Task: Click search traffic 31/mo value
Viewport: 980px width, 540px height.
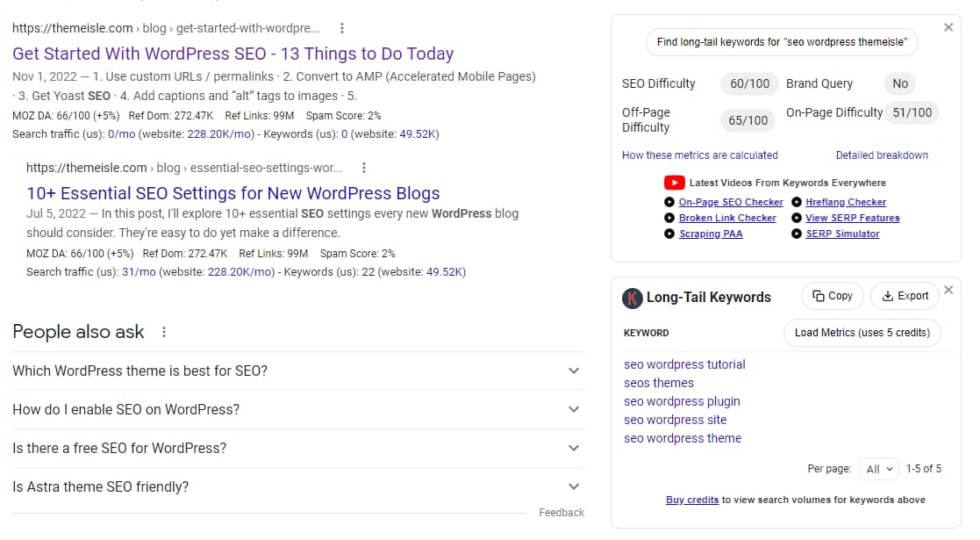Action: coord(139,271)
